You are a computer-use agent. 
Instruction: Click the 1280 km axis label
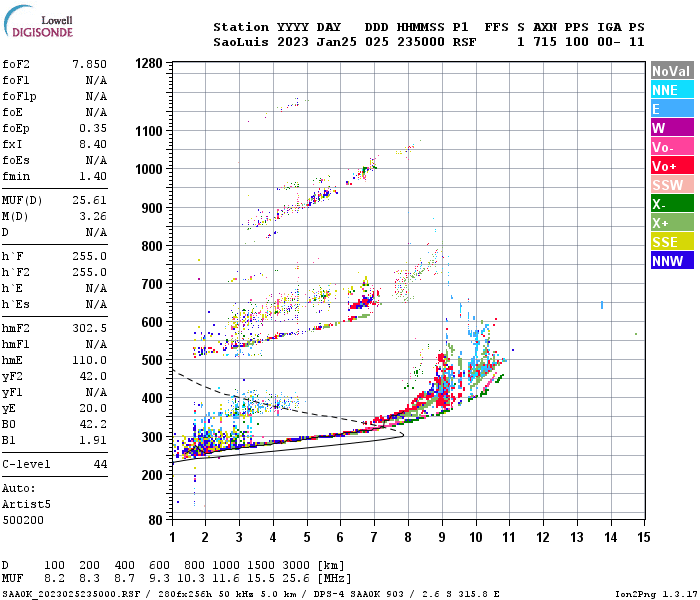(149, 63)
